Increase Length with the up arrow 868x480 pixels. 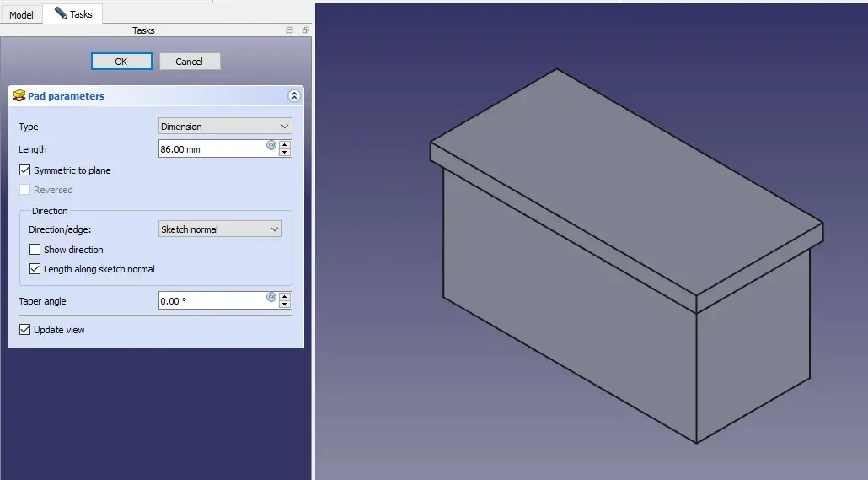coord(285,144)
